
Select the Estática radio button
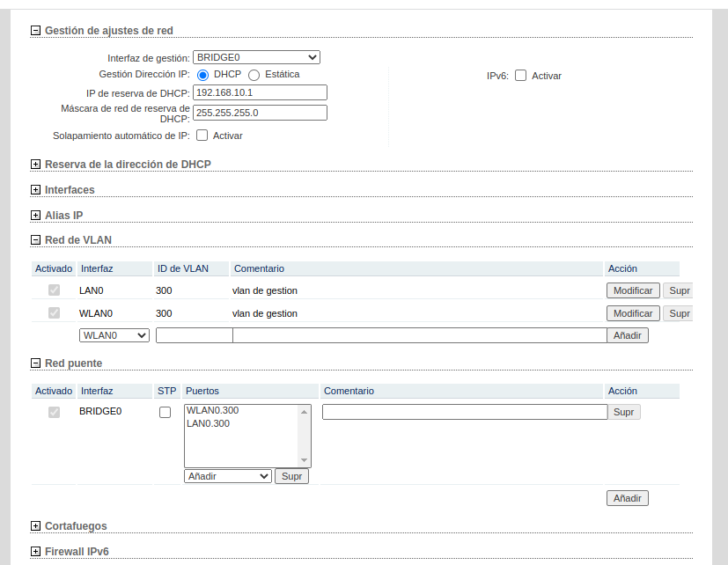pos(254,75)
